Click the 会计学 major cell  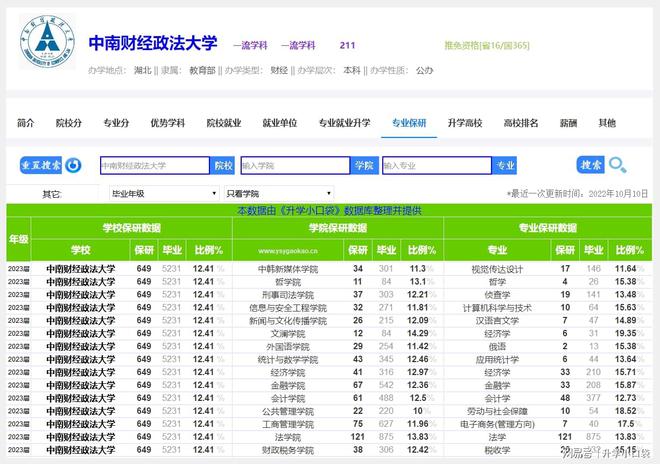click(497, 399)
